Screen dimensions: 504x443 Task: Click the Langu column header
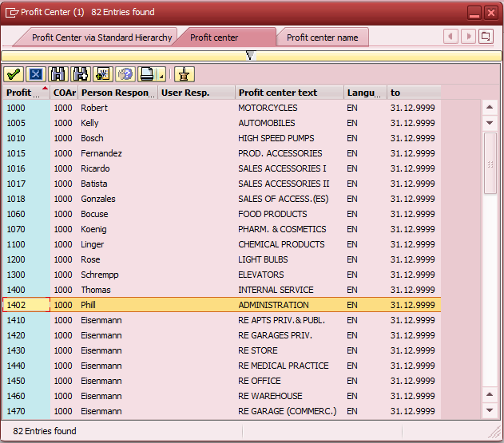point(366,93)
